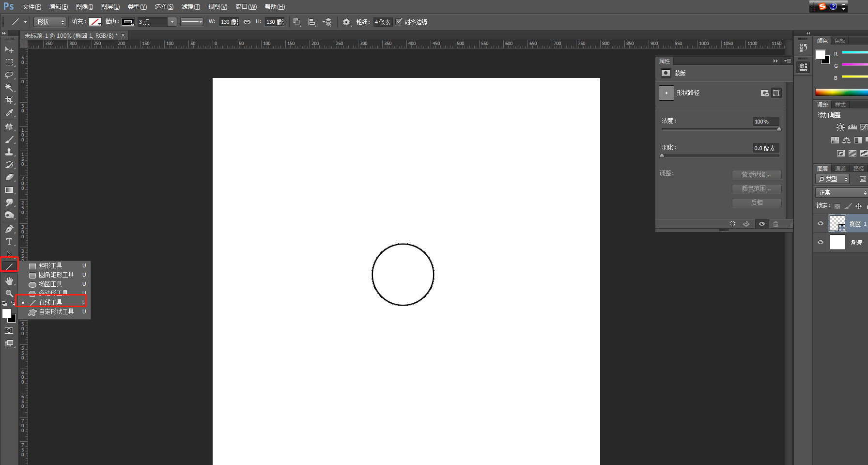The image size is (868, 465).
Task: Open blend mode 正常 dropdown
Action: click(842, 193)
